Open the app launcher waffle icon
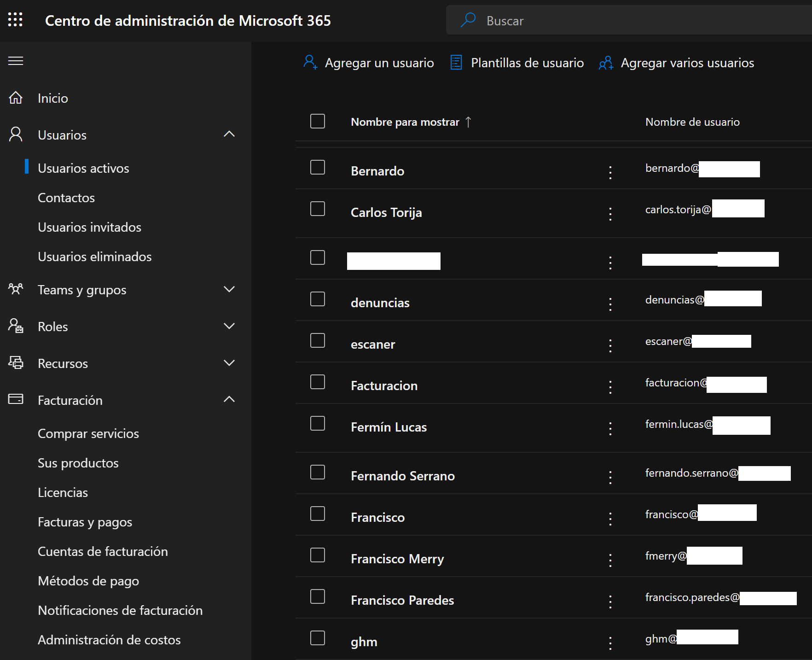 15,20
